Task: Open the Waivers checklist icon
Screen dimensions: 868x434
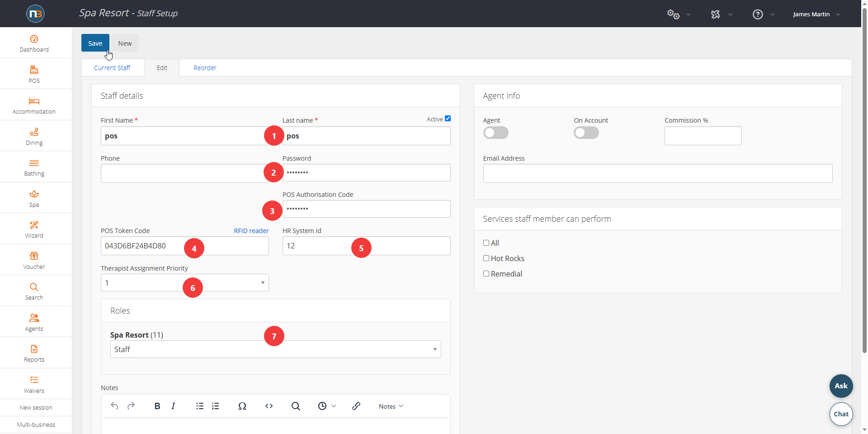Action: (34, 380)
